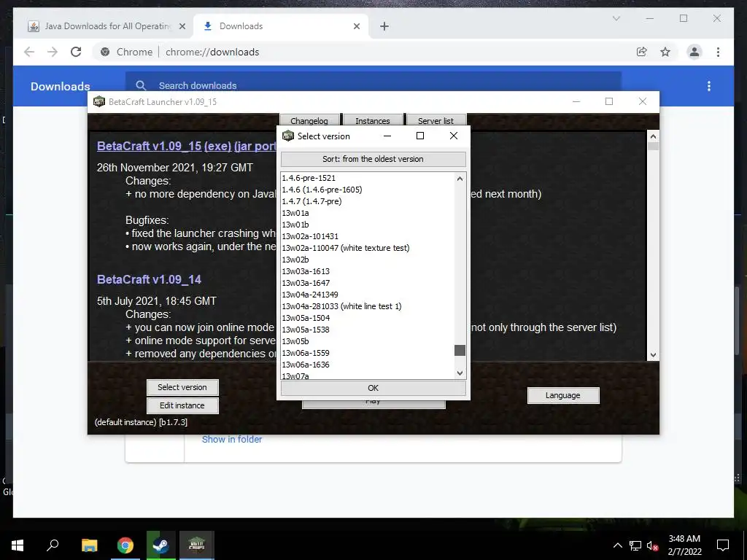Open a new Chrome tab

384,26
